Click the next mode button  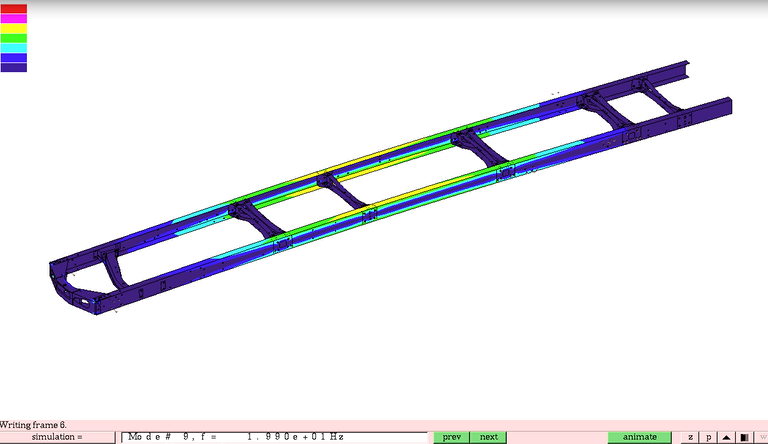[x=488, y=437]
